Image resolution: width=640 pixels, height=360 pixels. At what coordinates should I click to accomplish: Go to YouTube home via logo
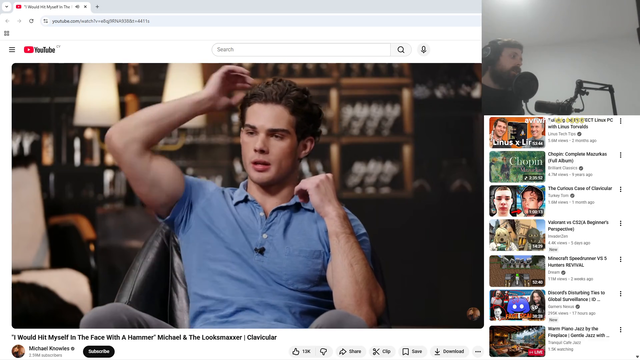click(39, 50)
